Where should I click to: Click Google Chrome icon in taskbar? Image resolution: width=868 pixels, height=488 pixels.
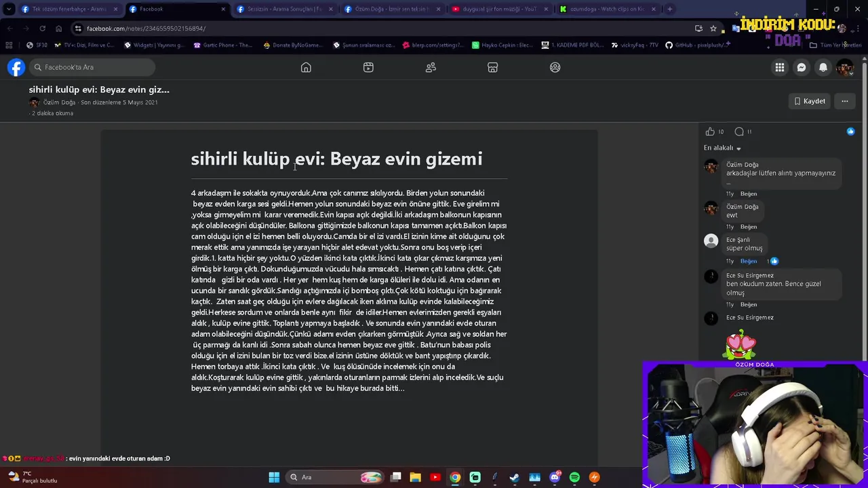coord(455,477)
